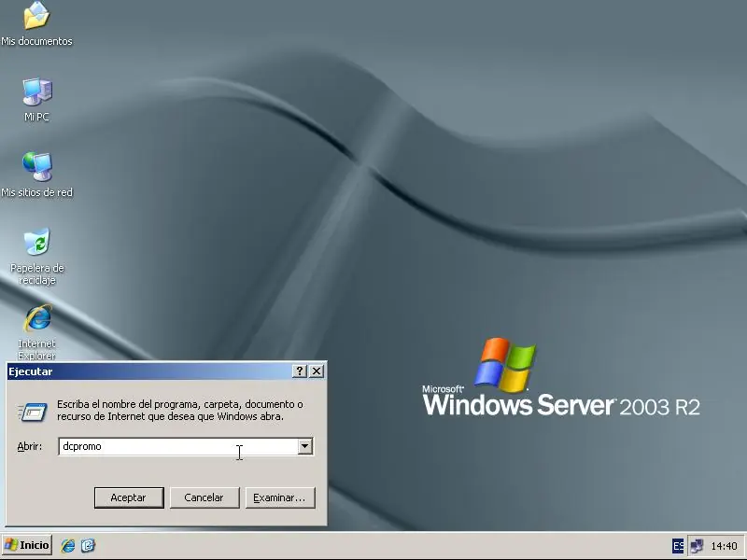This screenshot has width=747, height=560.
Task: Click the ES language indicator in tray
Action: click(678, 546)
